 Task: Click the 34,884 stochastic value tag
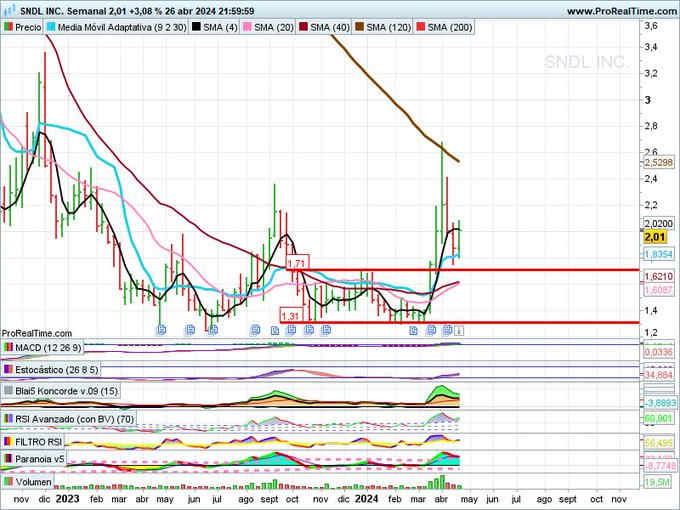pyautogui.click(x=659, y=374)
